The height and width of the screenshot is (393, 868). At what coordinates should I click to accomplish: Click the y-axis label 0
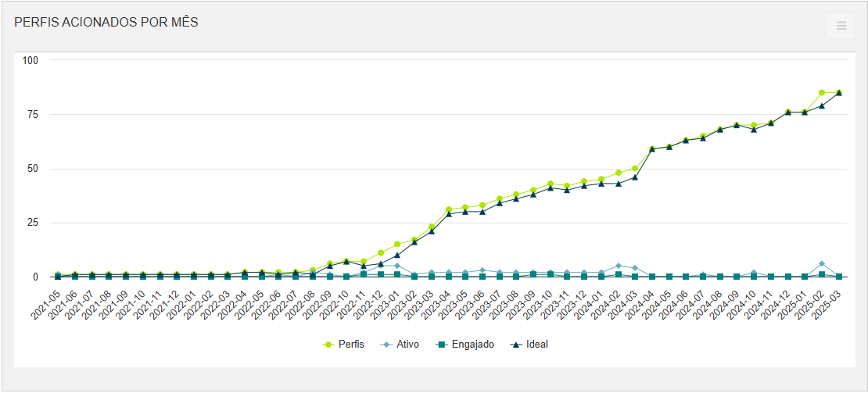pyautogui.click(x=35, y=277)
